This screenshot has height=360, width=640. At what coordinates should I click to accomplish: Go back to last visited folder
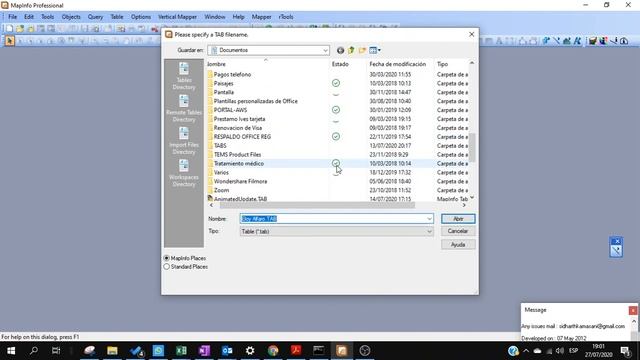(x=340, y=50)
